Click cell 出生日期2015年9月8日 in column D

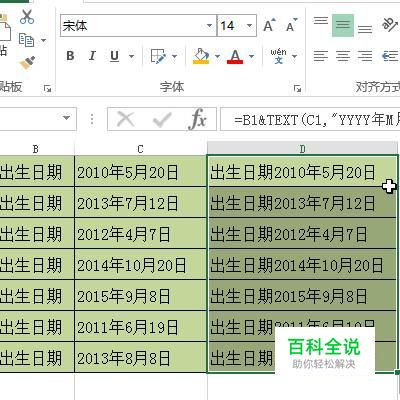302,296
